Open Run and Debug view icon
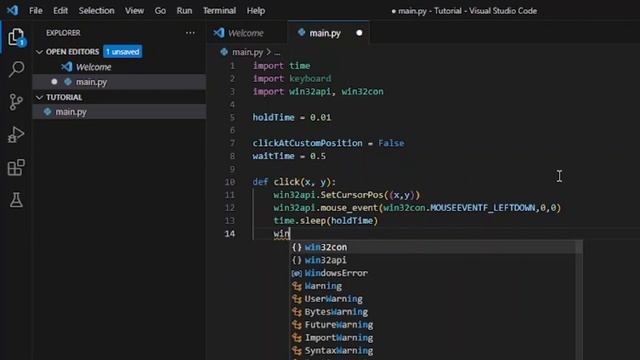 16,135
